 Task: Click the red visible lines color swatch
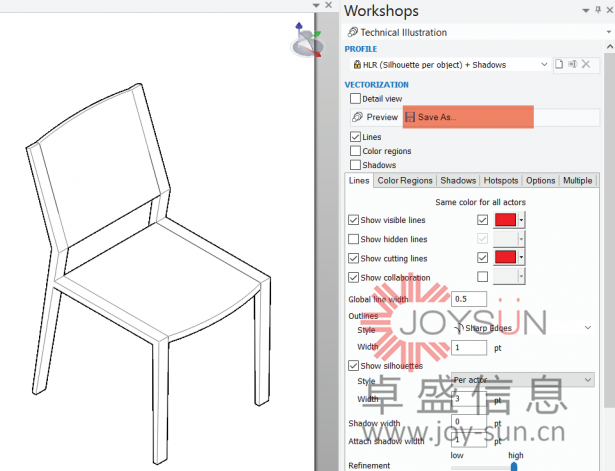tap(505, 220)
